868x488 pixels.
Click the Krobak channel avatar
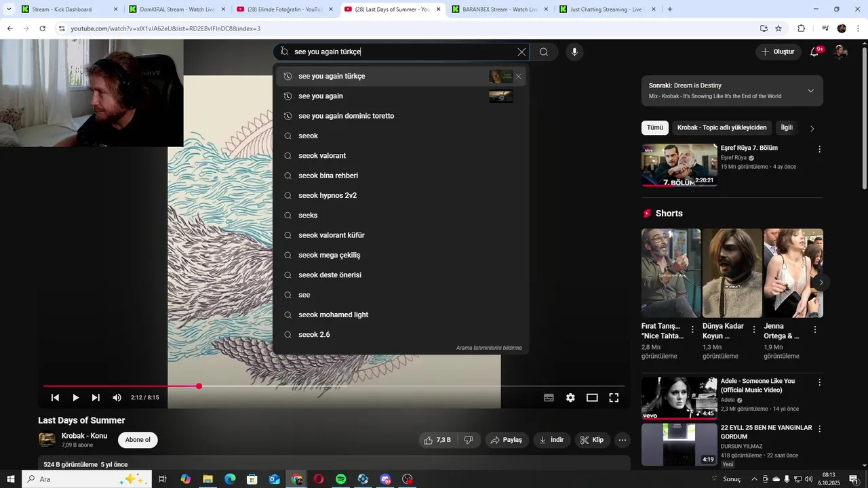coord(47,440)
